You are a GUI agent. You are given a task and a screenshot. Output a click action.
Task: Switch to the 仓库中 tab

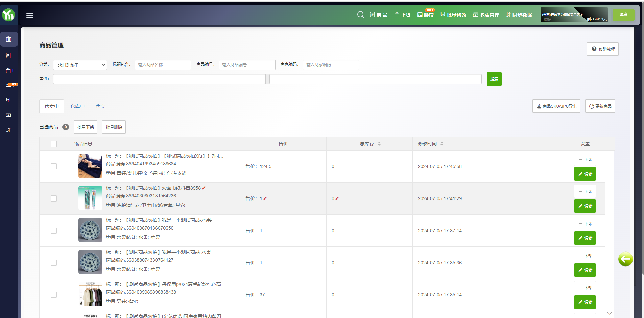[x=77, y=106]
